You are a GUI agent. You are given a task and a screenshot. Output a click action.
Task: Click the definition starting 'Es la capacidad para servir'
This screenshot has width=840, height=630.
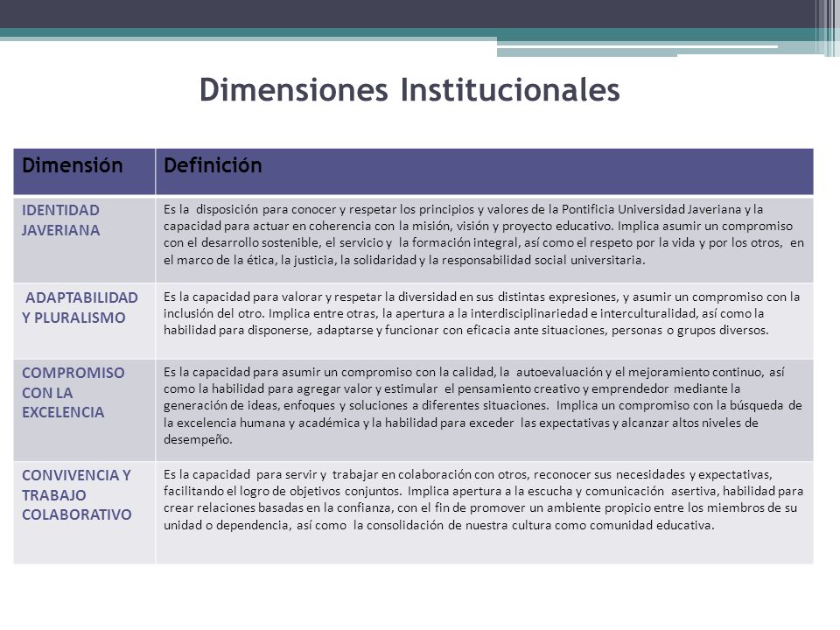pos(484,513)
